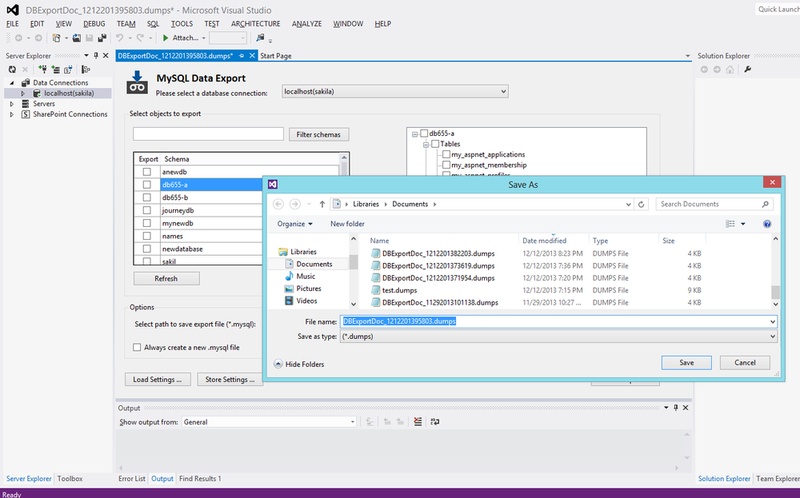Check the Export box for newdatabase schema
The width and height of the screenshot is (800, 498).
[x=147, y=249]
